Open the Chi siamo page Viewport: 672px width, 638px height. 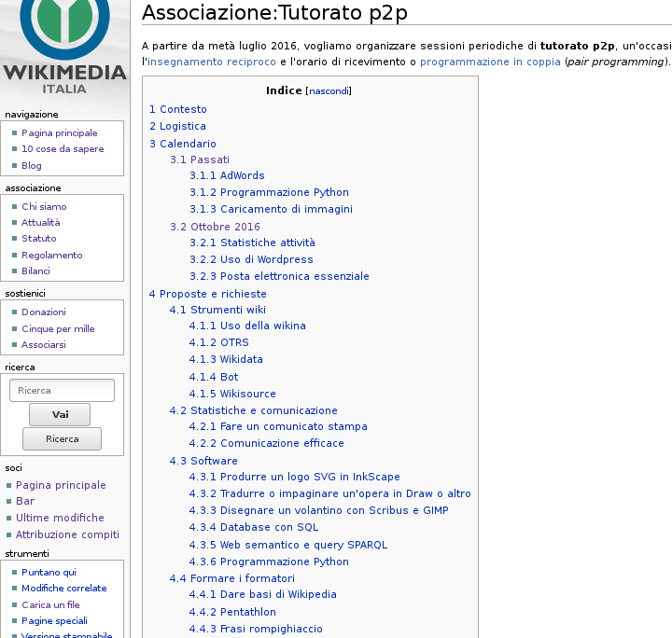[44, 207]
